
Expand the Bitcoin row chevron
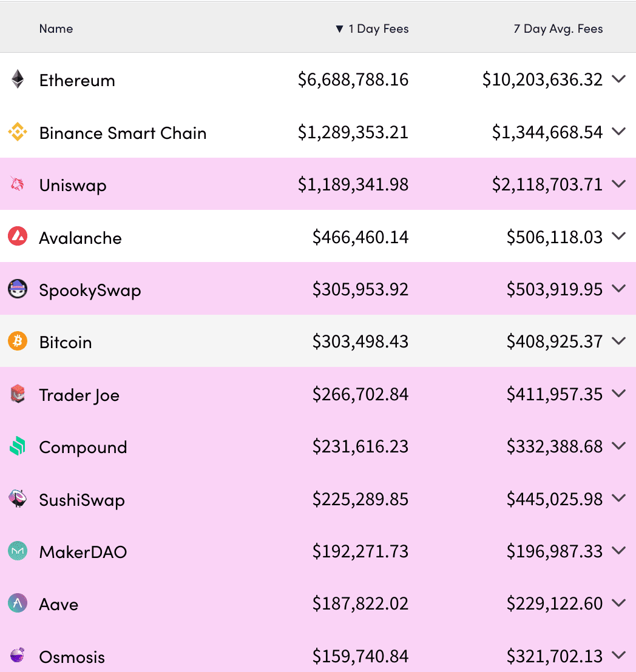click(619, 341)
